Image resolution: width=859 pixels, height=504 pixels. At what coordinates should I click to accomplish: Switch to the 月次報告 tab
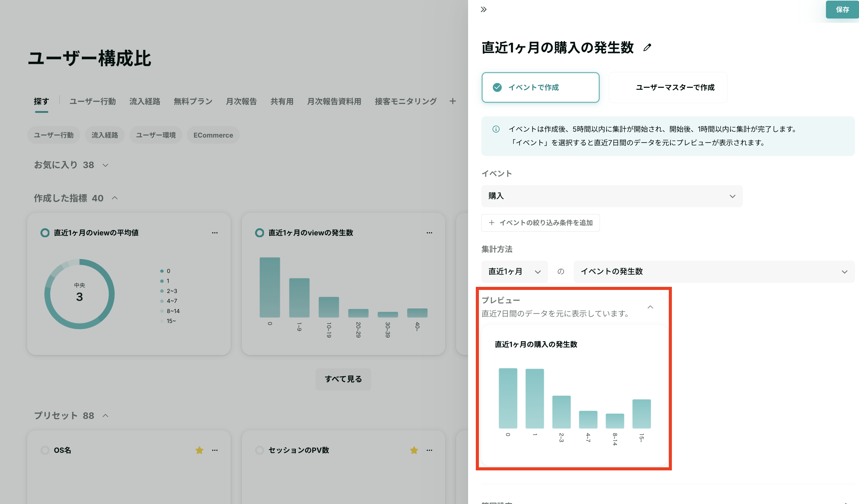pyautogui.click(x=241, y=101)
